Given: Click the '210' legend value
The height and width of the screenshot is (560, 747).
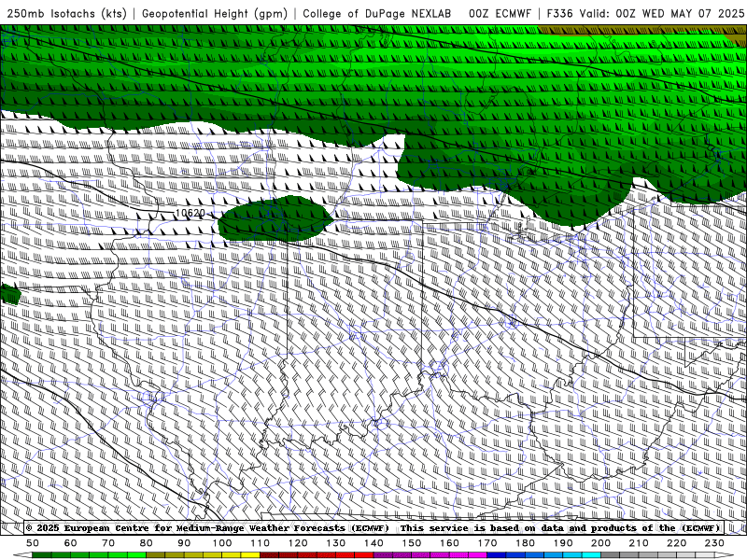Looking at the screenshot, I should click(639, 543).
